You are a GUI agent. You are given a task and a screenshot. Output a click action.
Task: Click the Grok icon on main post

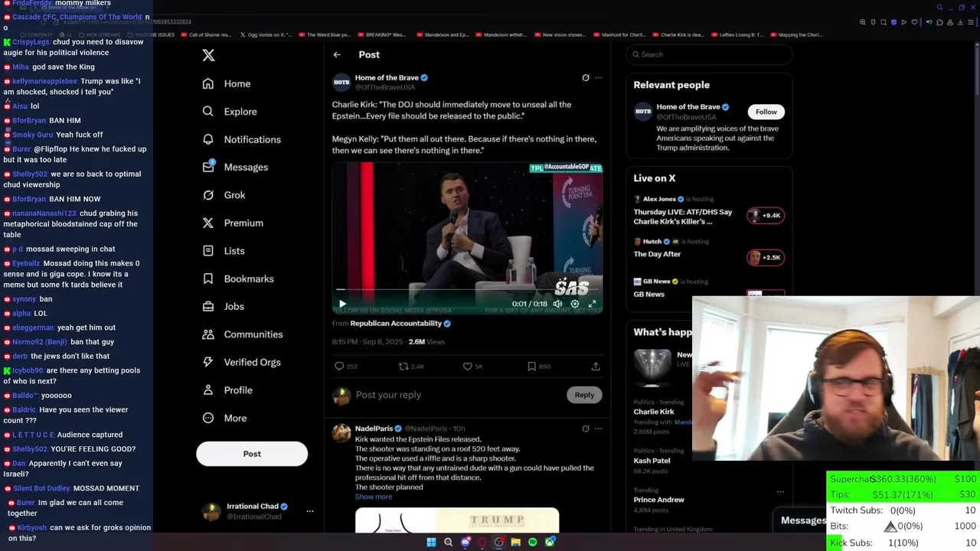[x=586, y=78]
